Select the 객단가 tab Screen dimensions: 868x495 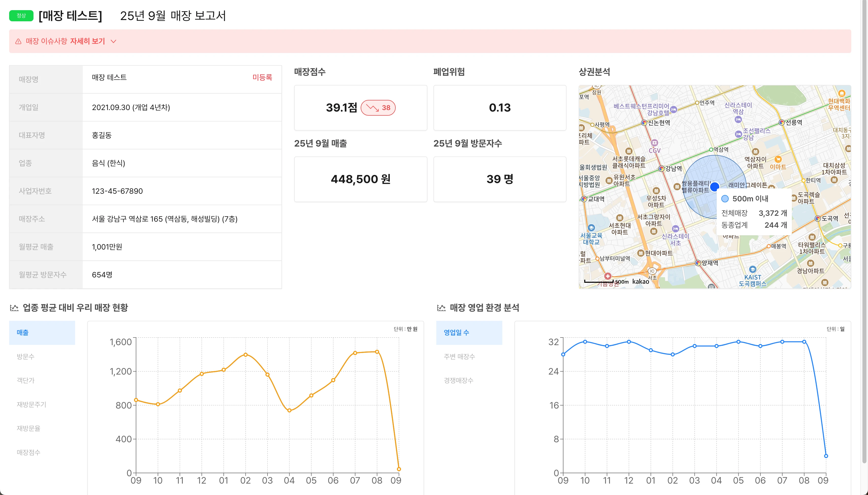[26, 380]
